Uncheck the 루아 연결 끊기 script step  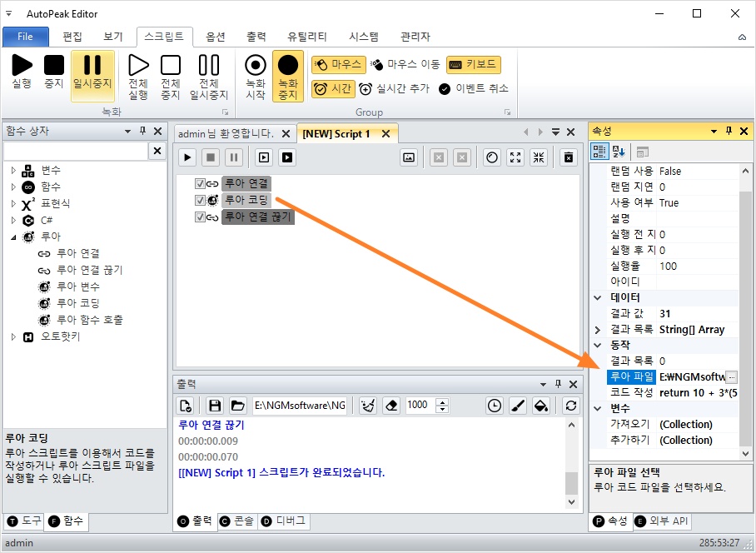point(200,217)
